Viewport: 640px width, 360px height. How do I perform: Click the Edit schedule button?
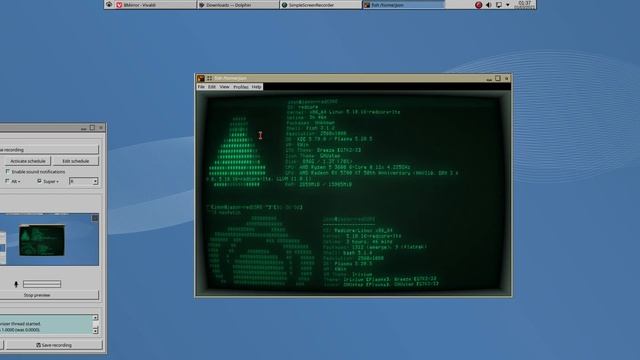point(76,161)
